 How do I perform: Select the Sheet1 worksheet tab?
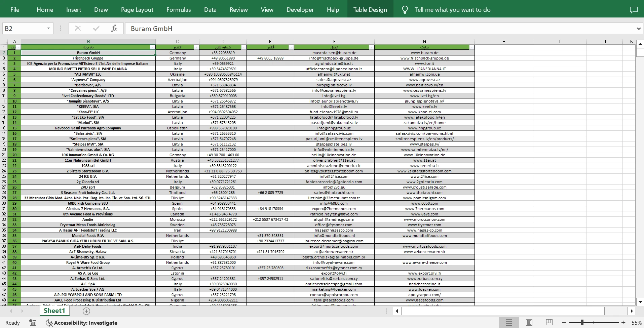pos(54,311)
